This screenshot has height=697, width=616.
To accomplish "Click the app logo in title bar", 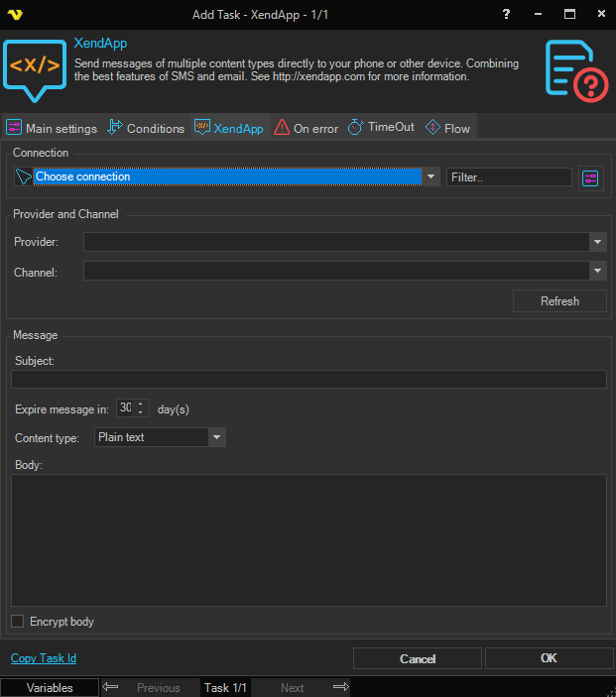I will pyautogui.click(x=13, y=14).
